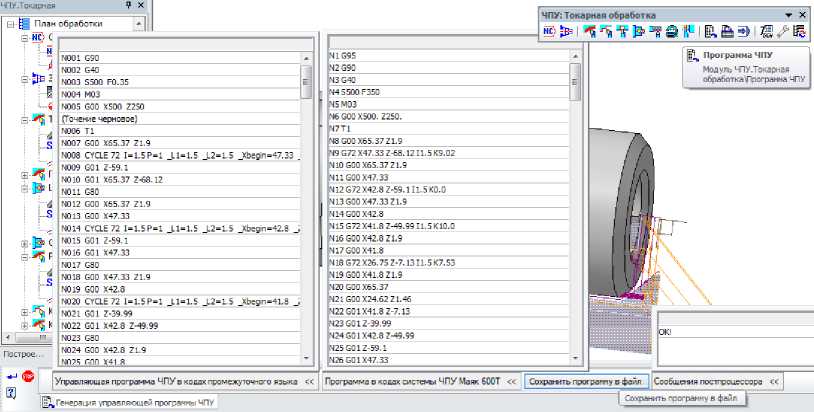Image resolution: width=814 pixels, height=412 pixels.
Task: Select the row N010 G01 X65.37 Z-68.12
Action: pos(180,180)
